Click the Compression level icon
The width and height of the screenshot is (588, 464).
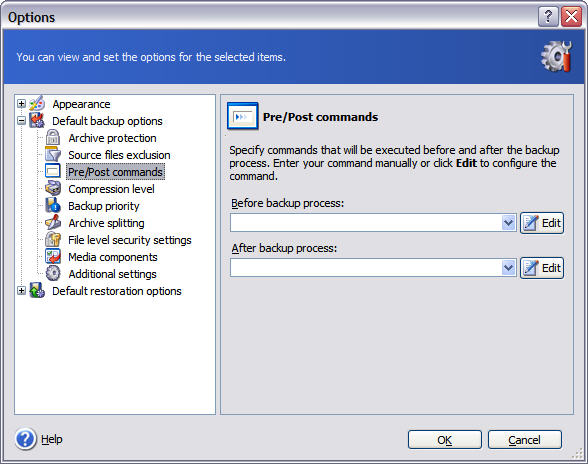pos(52,189)
